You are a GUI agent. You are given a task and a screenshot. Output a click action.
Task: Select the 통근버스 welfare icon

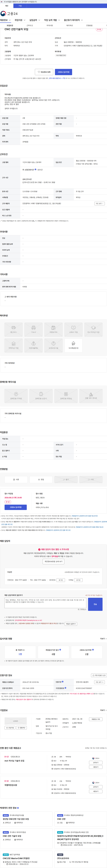[13, 330]
